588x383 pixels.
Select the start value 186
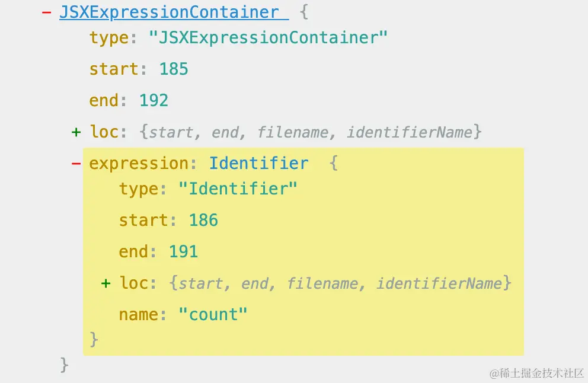point(203,221)
